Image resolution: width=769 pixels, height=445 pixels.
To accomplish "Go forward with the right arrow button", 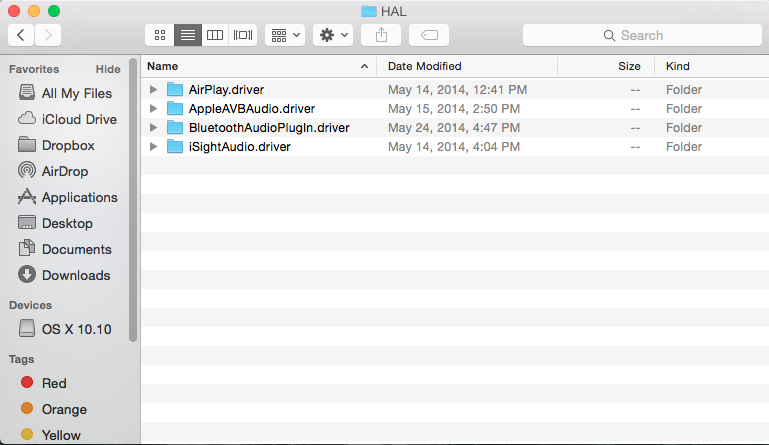I will 48,35.
